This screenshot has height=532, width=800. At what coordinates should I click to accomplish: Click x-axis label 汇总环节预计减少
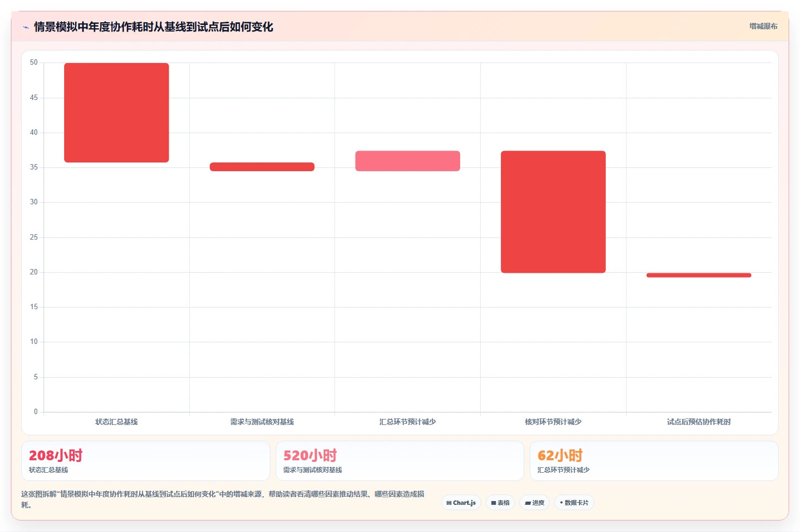tap(408, 422)
